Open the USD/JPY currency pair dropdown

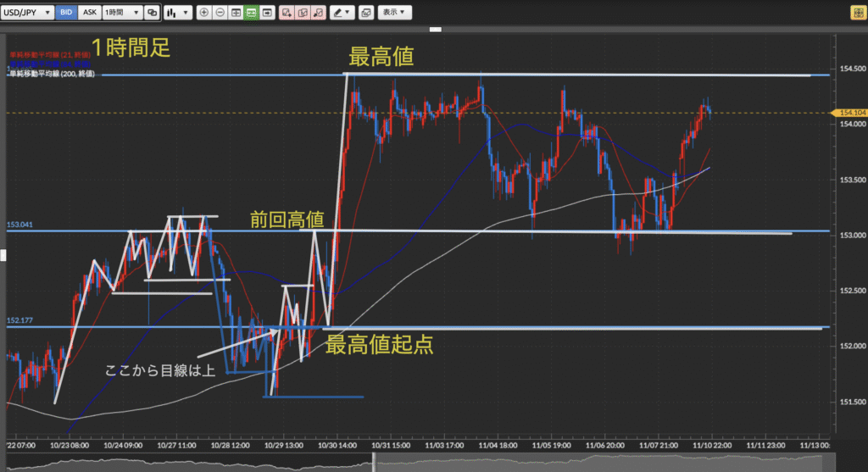coord(29,13)
